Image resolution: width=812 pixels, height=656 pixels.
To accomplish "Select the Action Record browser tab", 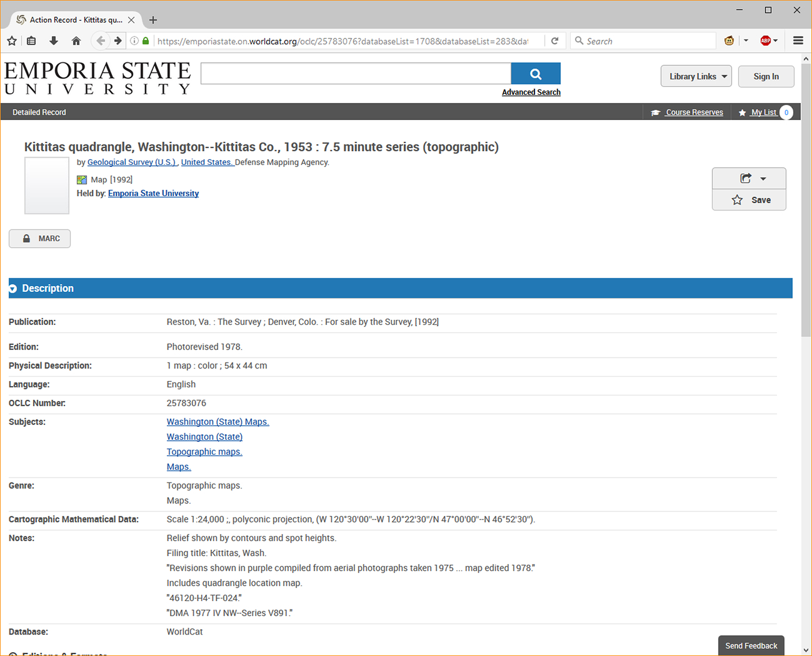I will [x=76, y=20].
